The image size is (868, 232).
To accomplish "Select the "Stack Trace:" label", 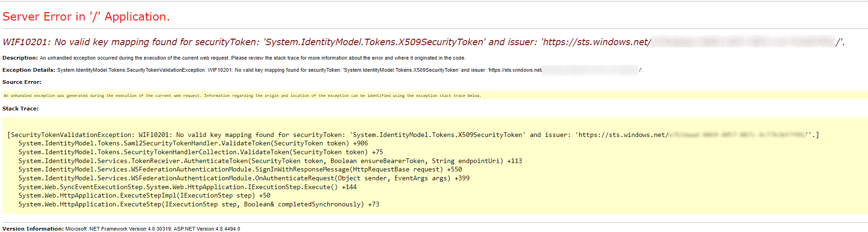I will [21, 109].
